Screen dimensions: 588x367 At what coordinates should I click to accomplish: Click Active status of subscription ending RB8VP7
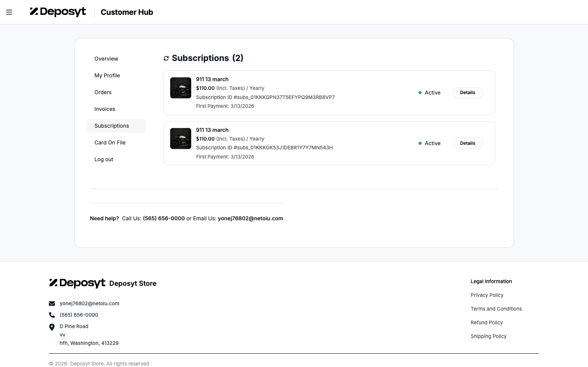coord(429,93)
